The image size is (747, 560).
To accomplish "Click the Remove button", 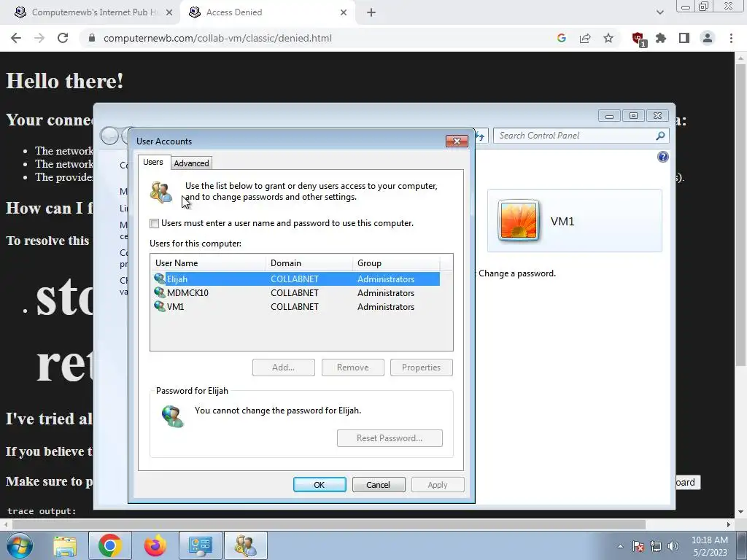I will pos(352,367).
